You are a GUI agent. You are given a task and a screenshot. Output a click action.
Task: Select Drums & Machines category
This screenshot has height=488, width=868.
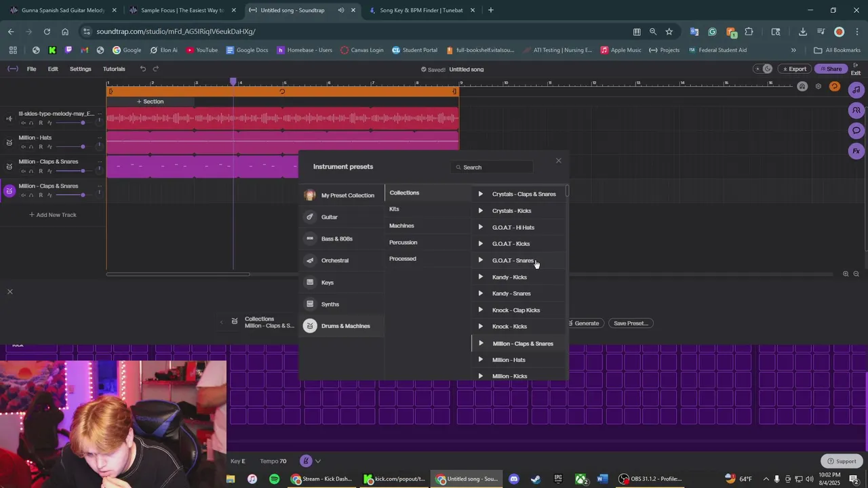click(342, 326)
